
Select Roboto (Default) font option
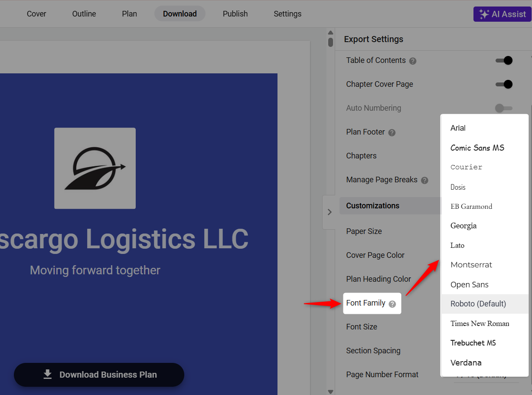pos(484,304)
